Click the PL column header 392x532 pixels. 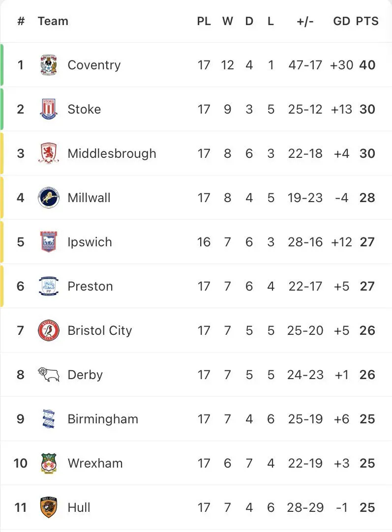(204, 21)
